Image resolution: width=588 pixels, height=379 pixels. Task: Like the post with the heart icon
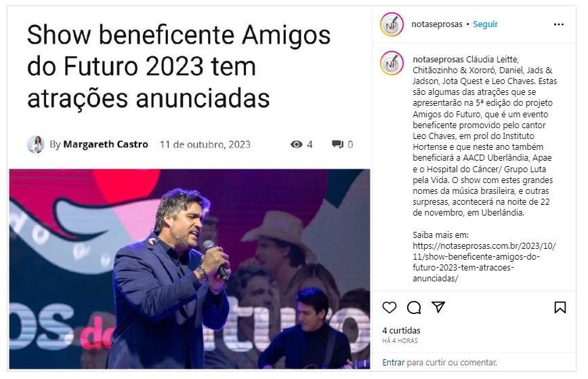390,307
